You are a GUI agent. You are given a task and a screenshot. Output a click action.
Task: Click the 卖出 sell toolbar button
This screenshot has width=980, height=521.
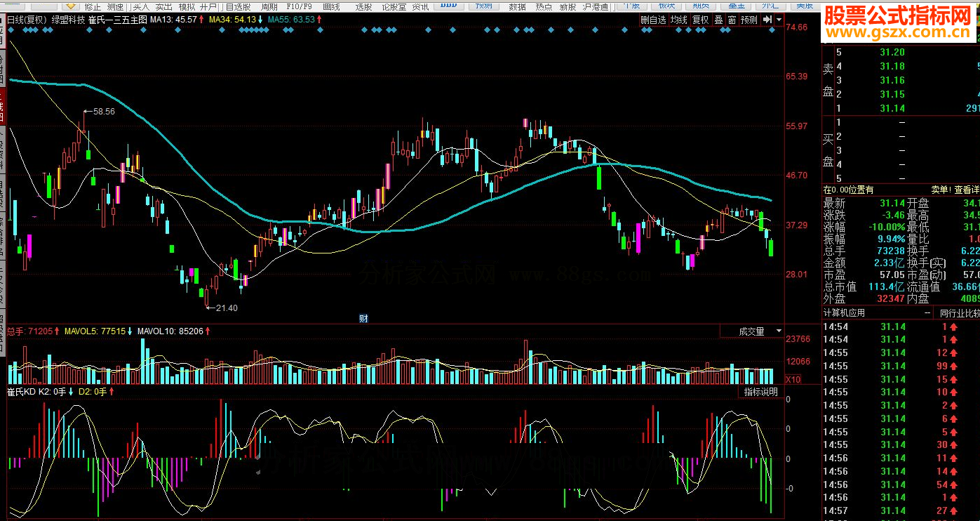[x=163, y=6]
